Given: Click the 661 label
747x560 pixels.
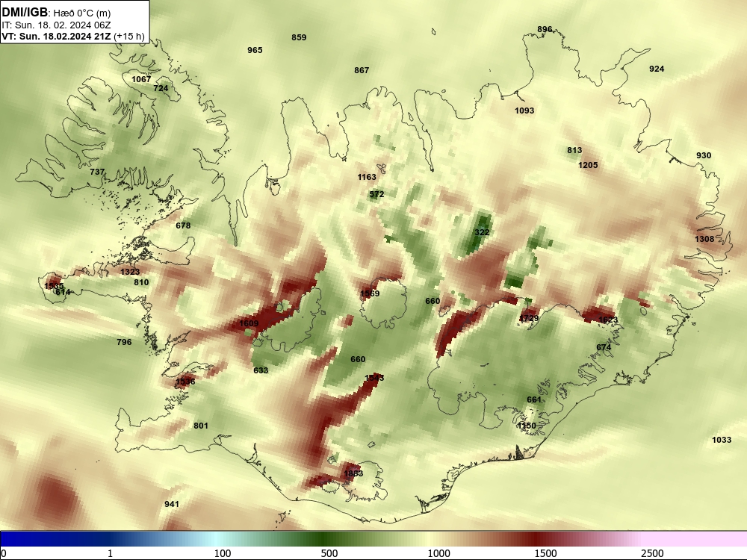Looking at the screenshot, I should 534,400.
